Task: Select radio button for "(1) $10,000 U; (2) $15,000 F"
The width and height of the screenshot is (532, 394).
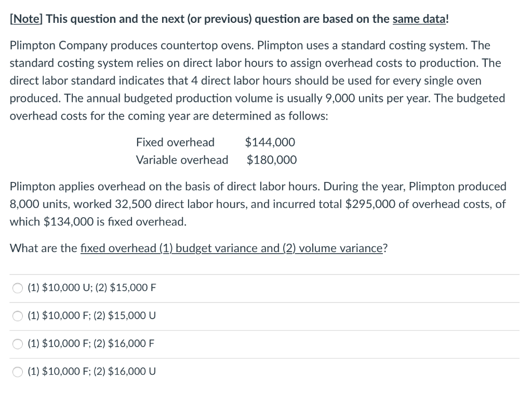Action: (16, 287)
